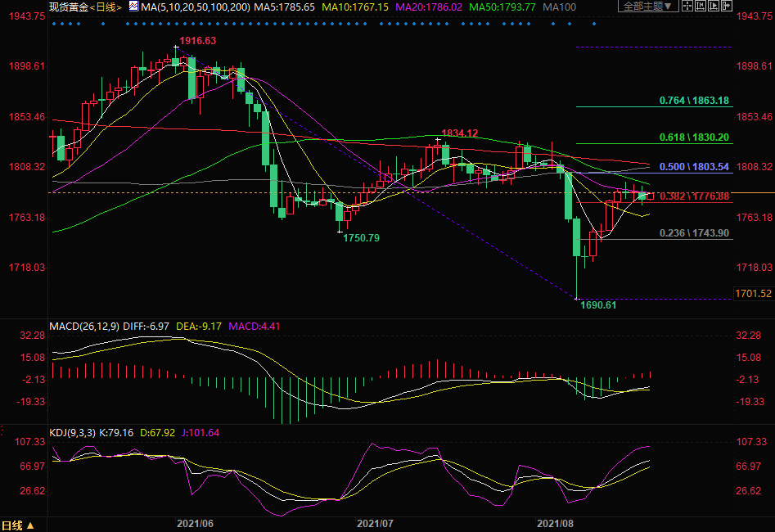This screenshot has height=532, width=775.
Task: Click the 0.618 \ 1830.20 Fibonacci level
Action: point(694,138)
